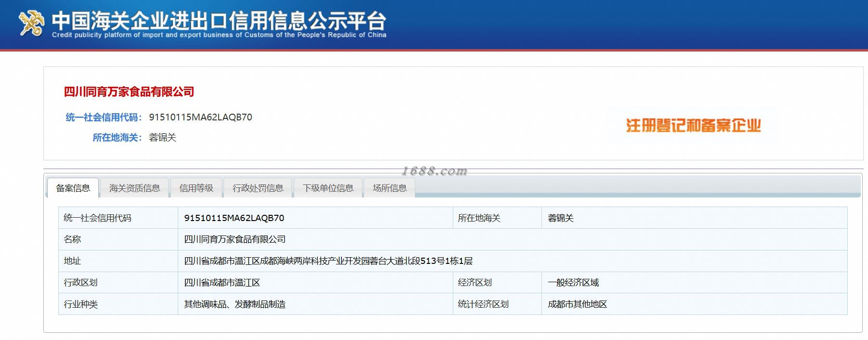Viewport: 868px width, 340px height.
Task: Click the blue 所在地海关: header label
Action: (117, 137)
